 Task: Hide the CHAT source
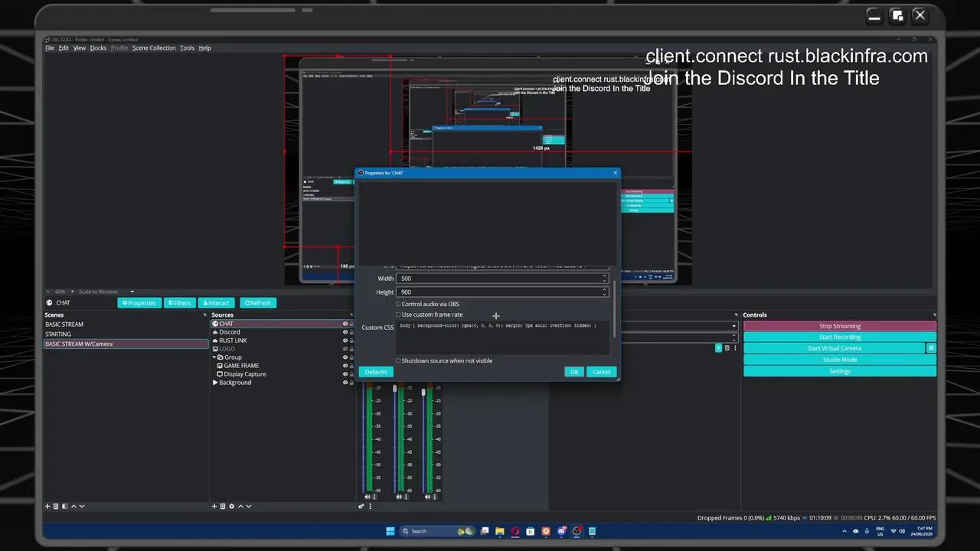(x=345, y=324)
